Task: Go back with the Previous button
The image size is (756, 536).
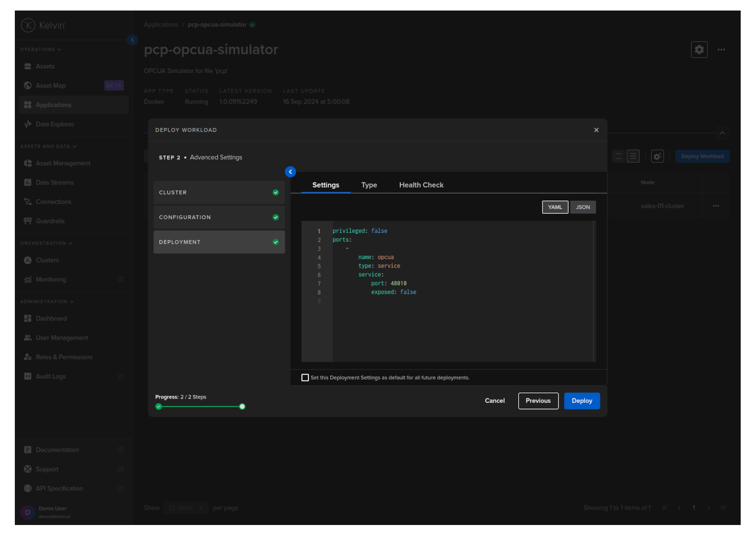Action: pyautogui.click(x=538, y=401)
